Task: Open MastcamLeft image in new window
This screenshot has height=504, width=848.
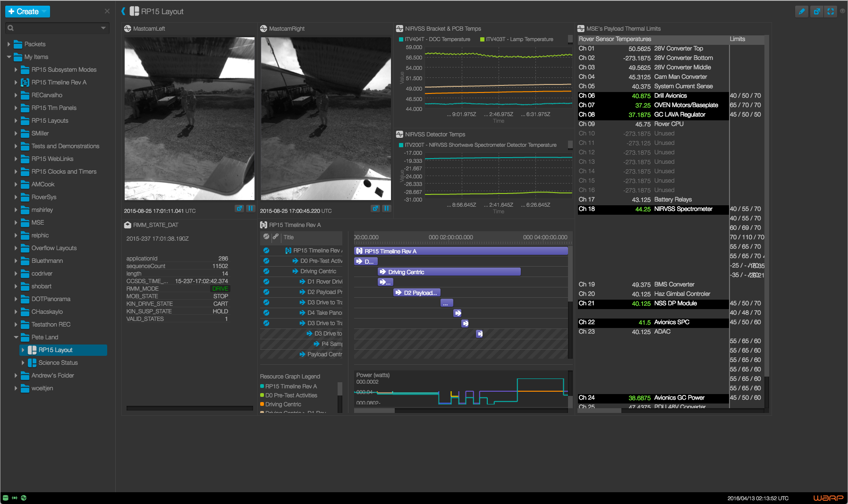Action: (239, 209)
